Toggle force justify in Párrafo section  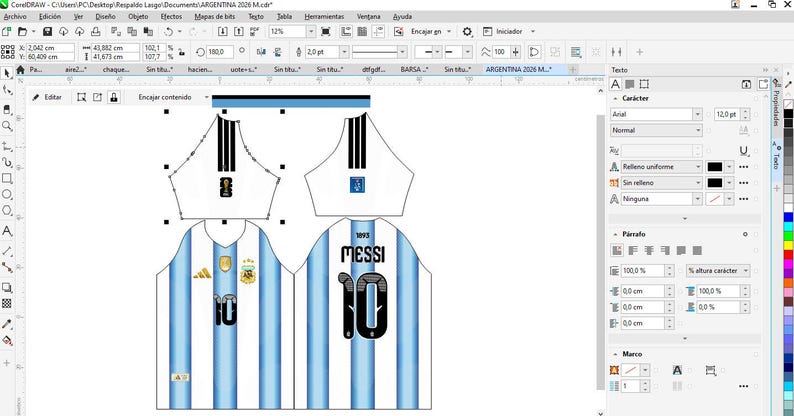697,250
